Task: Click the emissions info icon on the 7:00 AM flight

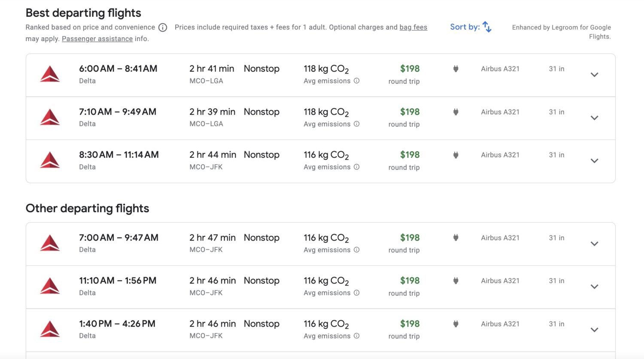Action: click(357, 250)
